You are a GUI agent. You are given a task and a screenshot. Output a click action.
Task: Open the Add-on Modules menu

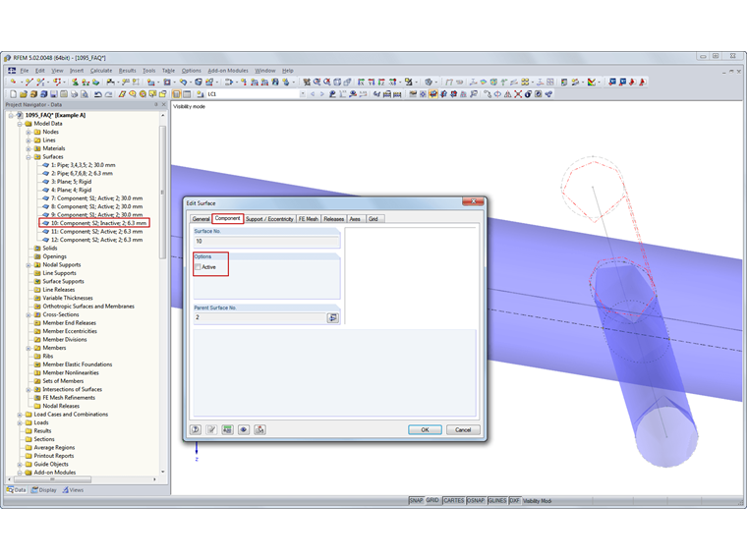click(x=228, y=71)
